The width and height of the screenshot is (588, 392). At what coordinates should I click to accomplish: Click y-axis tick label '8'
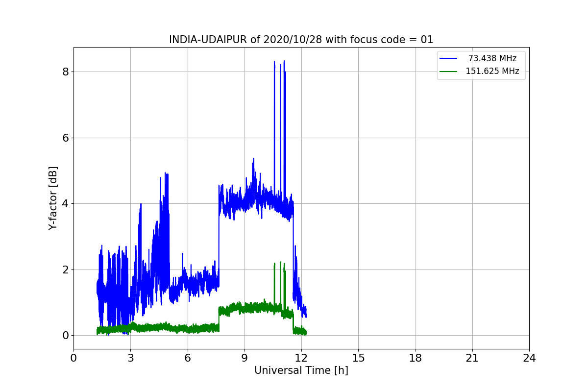[66, 72]
